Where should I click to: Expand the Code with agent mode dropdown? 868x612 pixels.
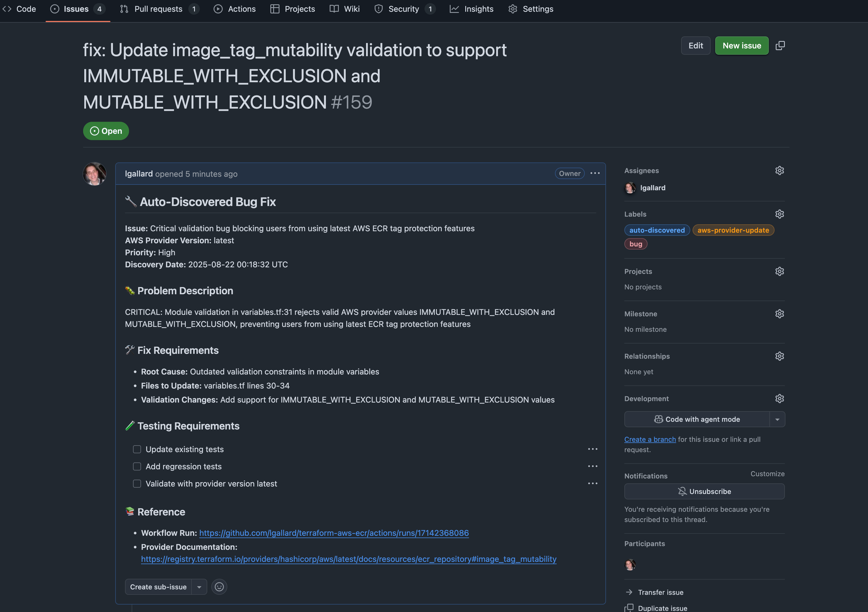click(777, 419)
